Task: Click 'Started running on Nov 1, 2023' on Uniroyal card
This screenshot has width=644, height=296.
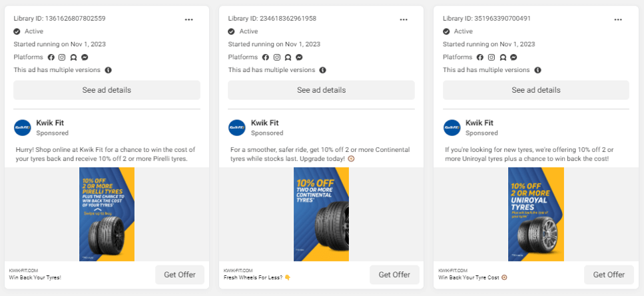Action: tap(489, 44)
